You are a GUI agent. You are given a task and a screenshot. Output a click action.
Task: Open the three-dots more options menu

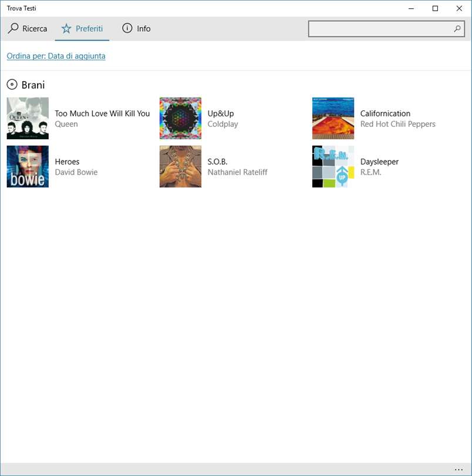[x=458, y=470]
